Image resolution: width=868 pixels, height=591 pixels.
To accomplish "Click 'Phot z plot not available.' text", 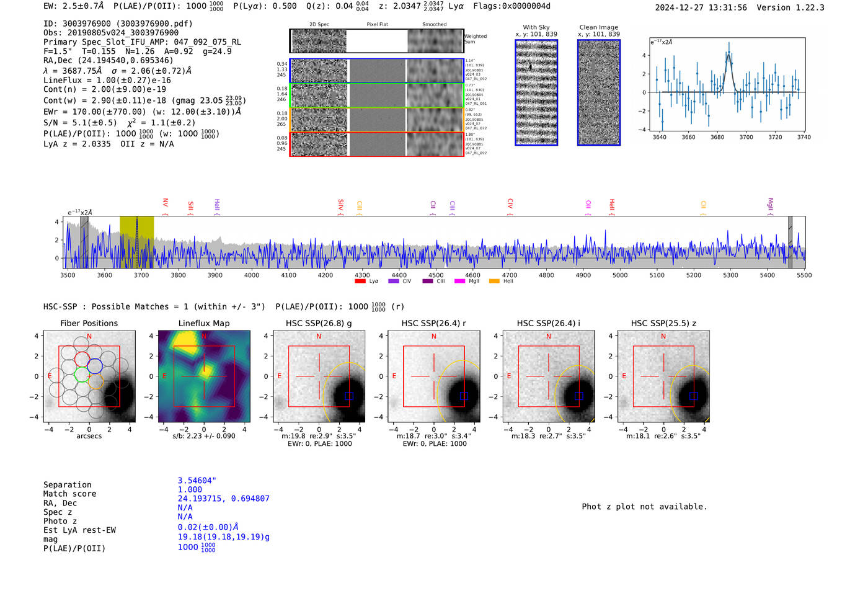I will tap(644, 507).
